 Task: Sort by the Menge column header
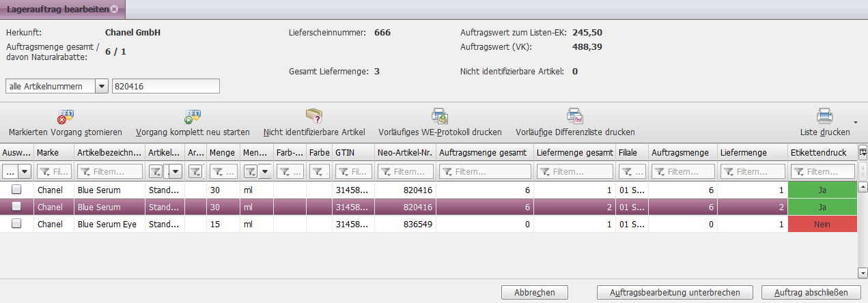(x=223, y=152)
